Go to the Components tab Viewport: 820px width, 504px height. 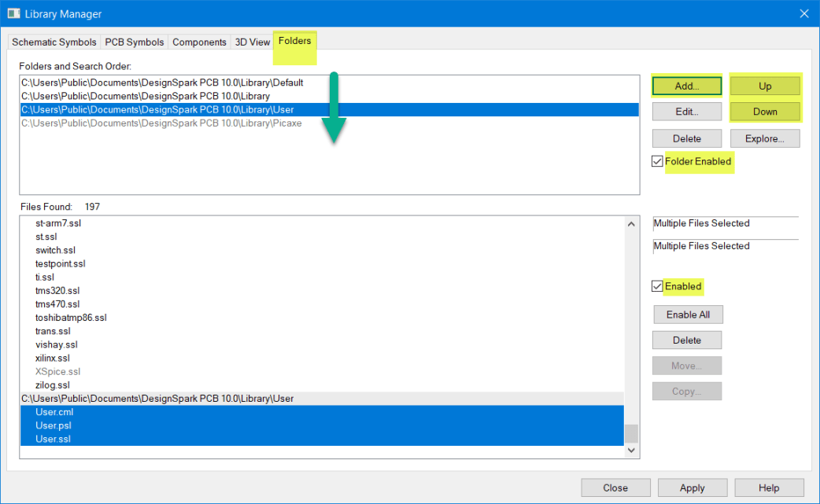point(199,42)
